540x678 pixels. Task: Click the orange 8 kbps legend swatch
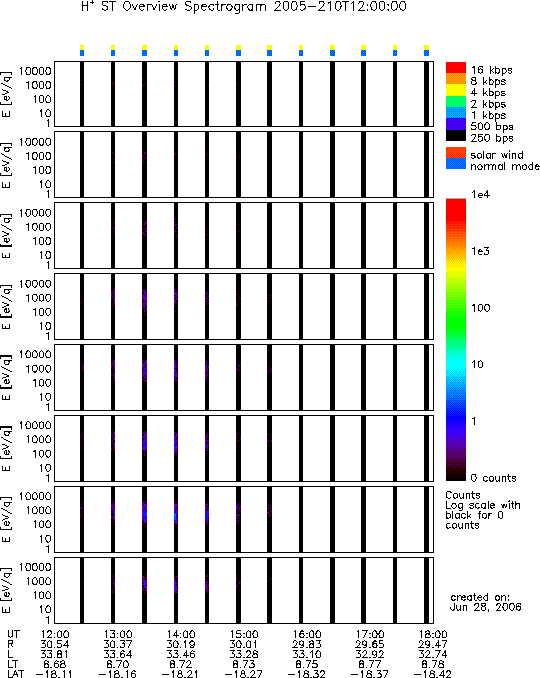pyautogui.click(x=456, y=79)
